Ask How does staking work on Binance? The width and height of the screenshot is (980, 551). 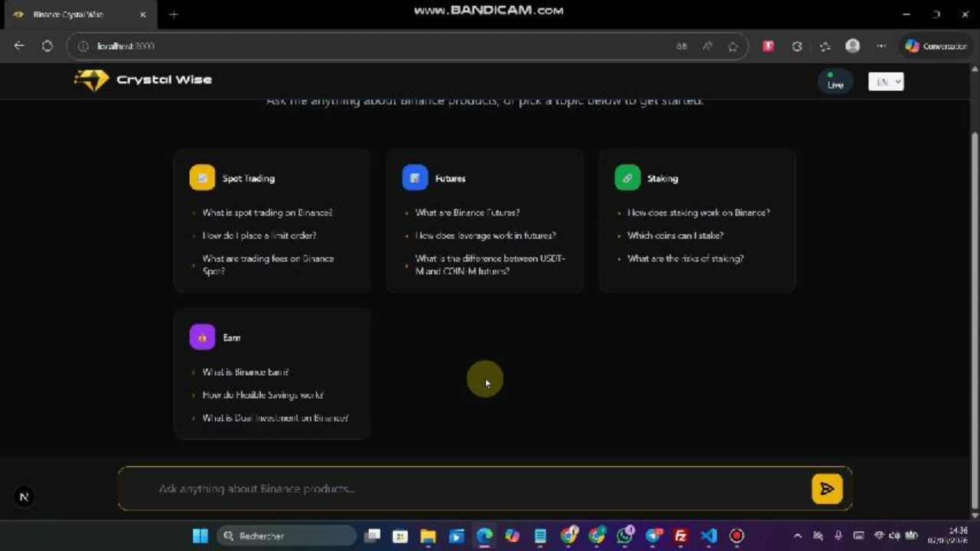[698, 213]
